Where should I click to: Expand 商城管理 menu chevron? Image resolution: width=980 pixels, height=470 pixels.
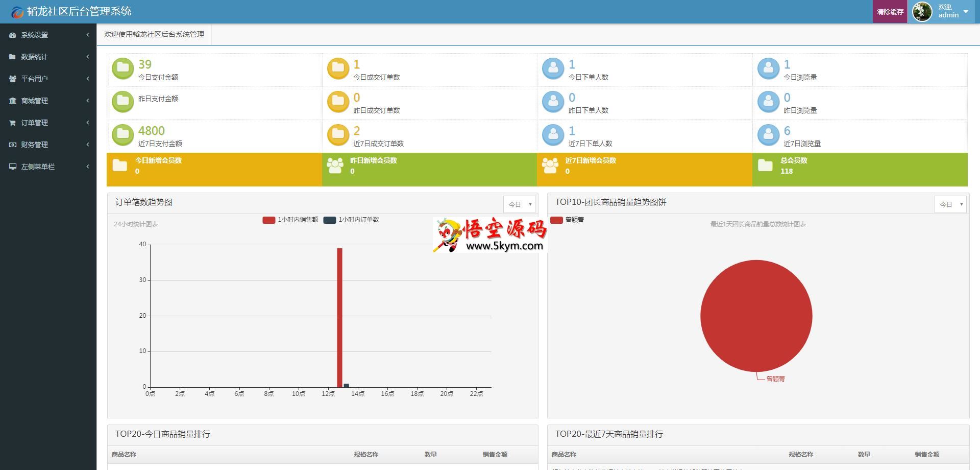click(x=88, y=101)
